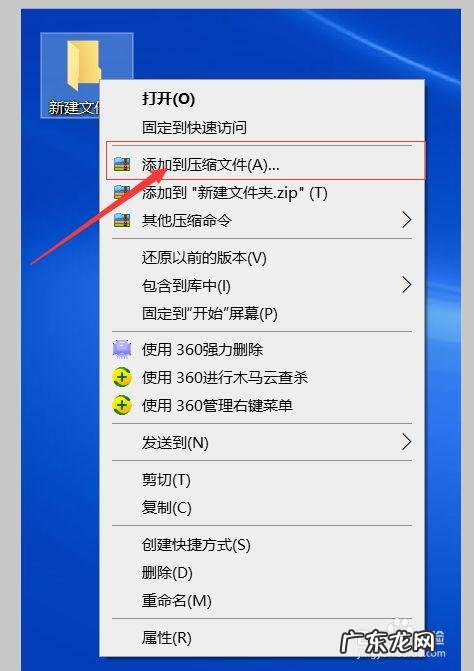Select 还原以前的版本(V)
The image size is (474, 671).
pos(204,258)
